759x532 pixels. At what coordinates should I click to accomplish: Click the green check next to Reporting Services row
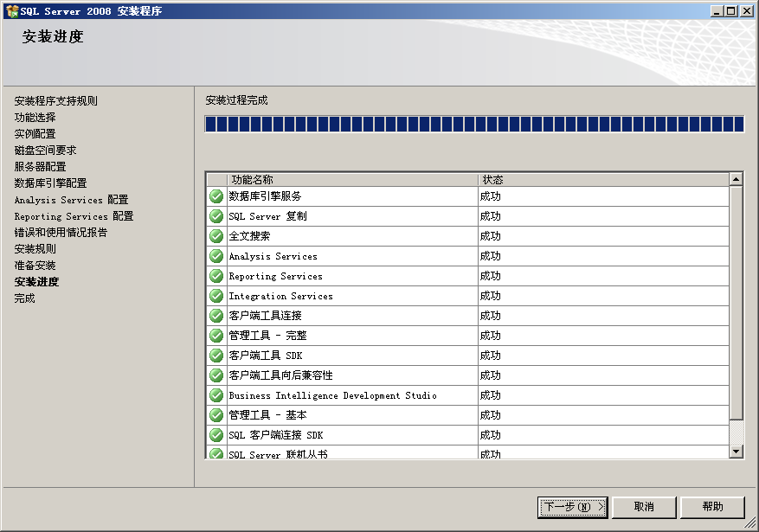coord(216,276)
